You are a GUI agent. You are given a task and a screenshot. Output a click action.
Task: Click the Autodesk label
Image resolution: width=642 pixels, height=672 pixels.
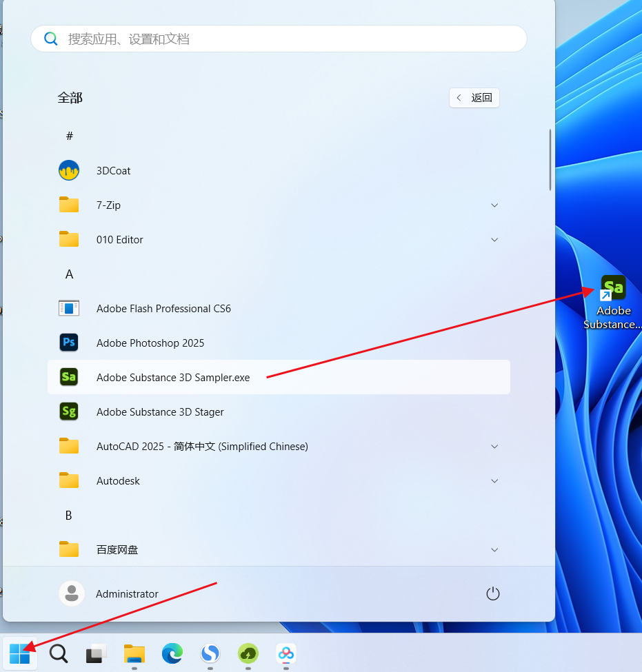(x=118, y=481)
